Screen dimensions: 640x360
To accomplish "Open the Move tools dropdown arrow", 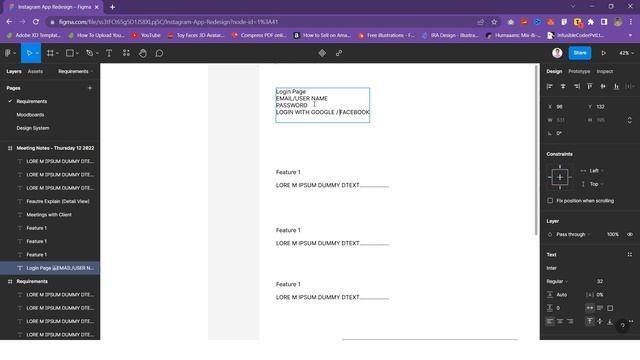I will pyautogui.click(x=37, y=53).
